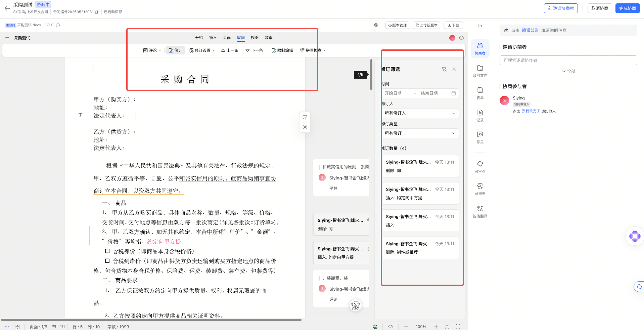Expand the 所有修订 type dropdown
644x330 pixels.
[x=420, y=133]
